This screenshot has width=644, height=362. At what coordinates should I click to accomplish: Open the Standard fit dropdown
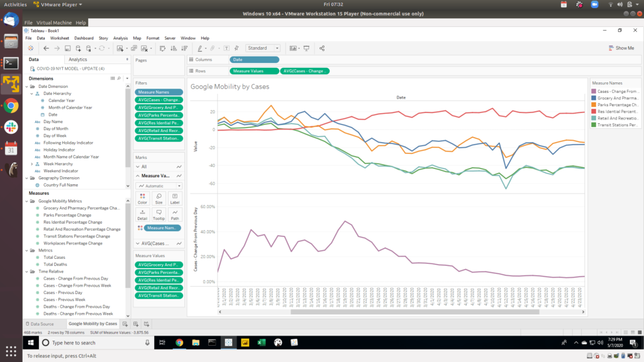[264, 48]
